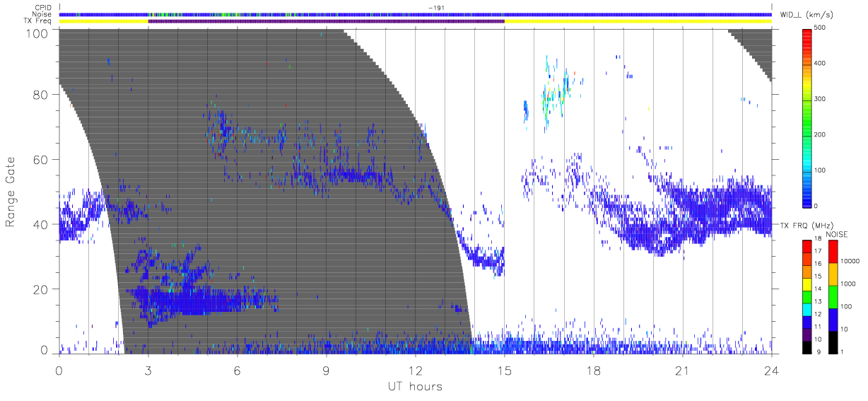This screenshot has height=401, width=868.
Task: Click the TX frequency color legend bar
Action: tap(807, 296)
